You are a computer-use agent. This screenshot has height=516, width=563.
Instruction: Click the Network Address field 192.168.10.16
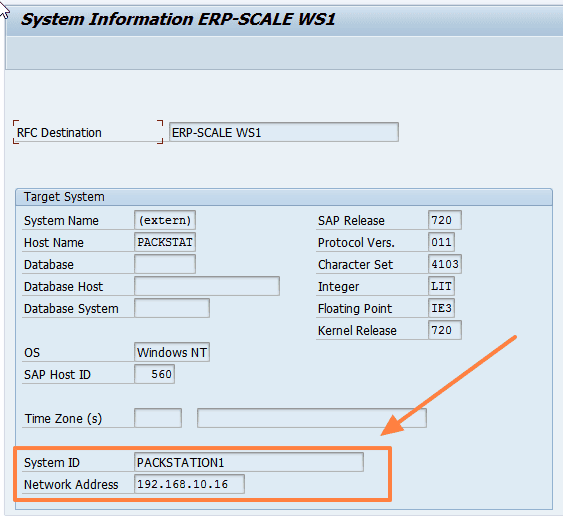(x=189, y=484)
